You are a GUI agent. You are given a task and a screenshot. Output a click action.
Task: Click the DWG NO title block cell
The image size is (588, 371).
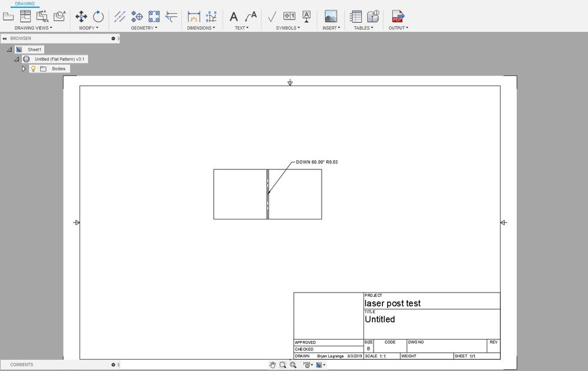coord(447,346)
